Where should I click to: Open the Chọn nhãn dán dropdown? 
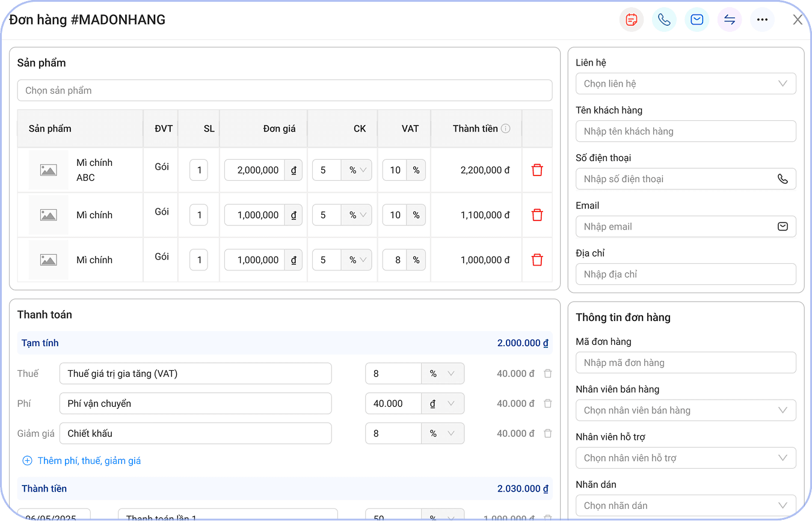pos(685,505)
